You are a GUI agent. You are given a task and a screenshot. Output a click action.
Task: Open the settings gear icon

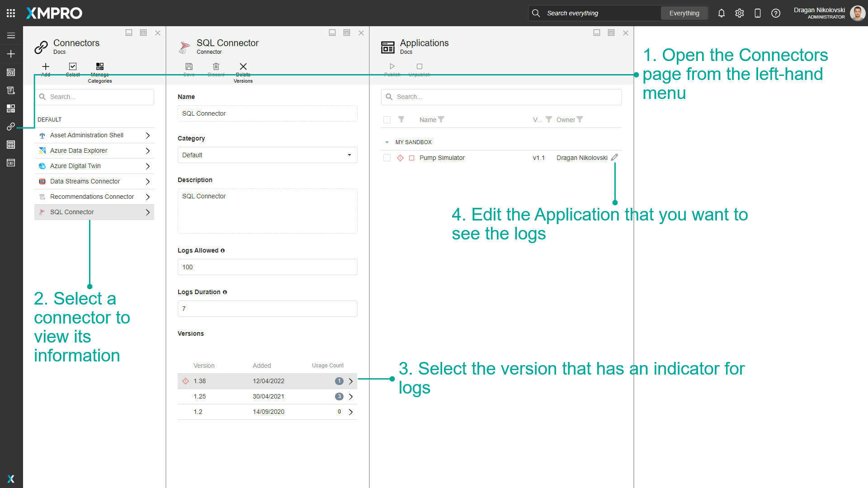[740, 13]
